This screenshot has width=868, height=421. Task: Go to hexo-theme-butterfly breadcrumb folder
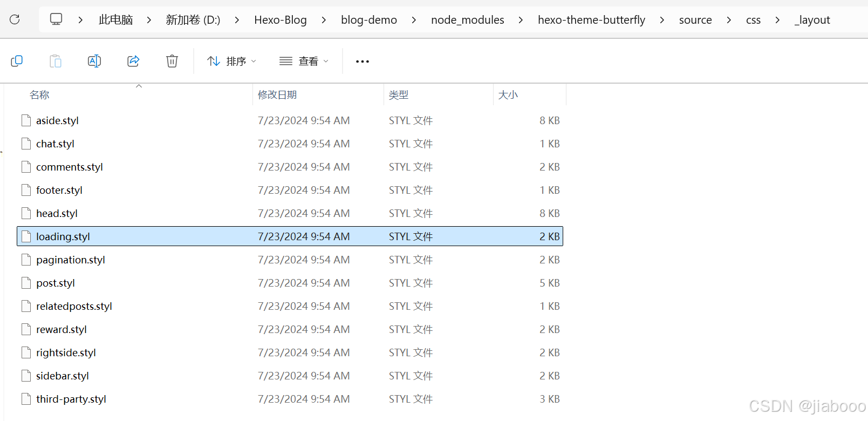[x=591, y=20]
